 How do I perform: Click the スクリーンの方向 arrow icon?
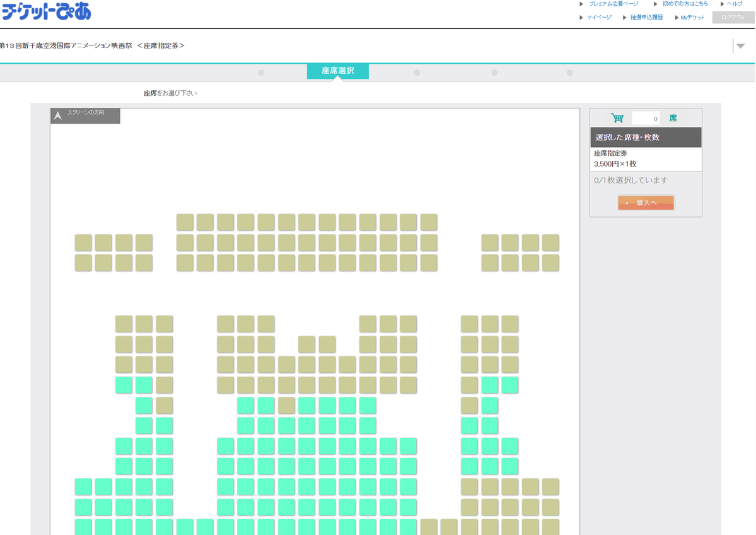58,116
